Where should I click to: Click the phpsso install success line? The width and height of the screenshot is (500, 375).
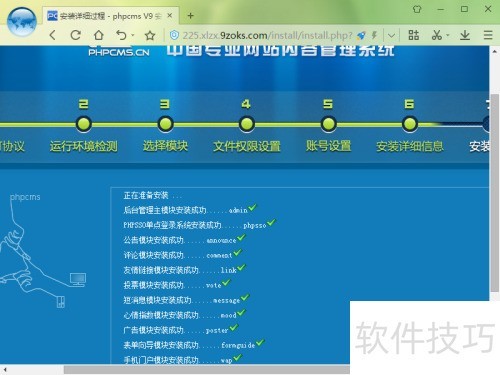199,224
